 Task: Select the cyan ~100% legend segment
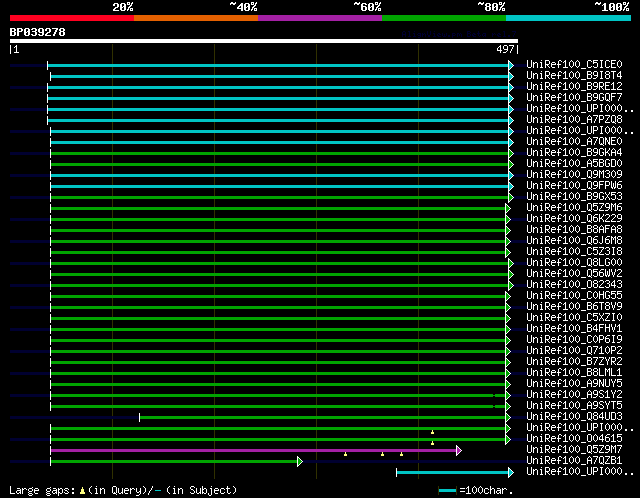coord(567,18)
